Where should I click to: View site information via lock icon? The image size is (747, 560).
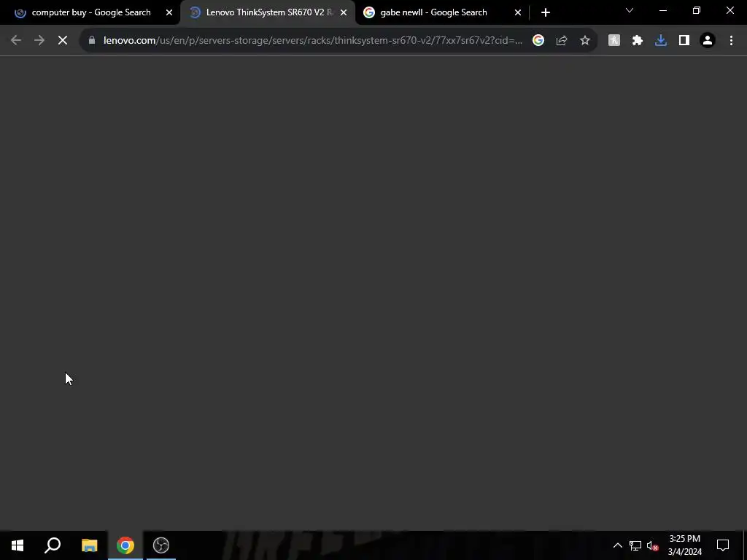pos(92,41)
